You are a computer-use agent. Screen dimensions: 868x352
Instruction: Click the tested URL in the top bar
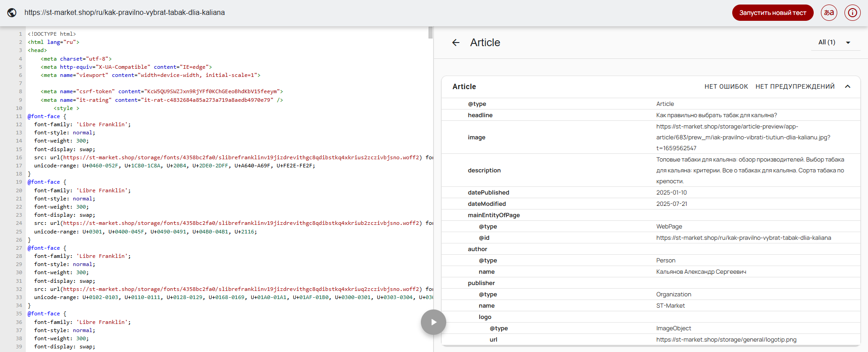click(124, 13)
